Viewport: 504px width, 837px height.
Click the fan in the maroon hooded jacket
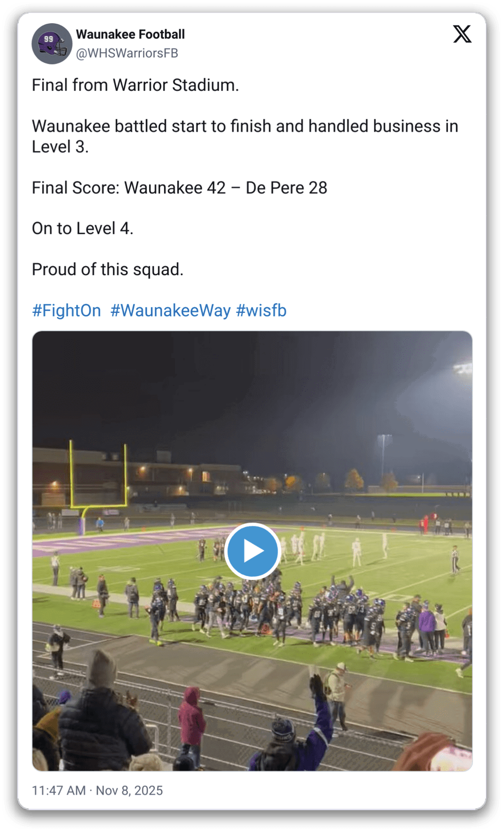pos(191,718)
